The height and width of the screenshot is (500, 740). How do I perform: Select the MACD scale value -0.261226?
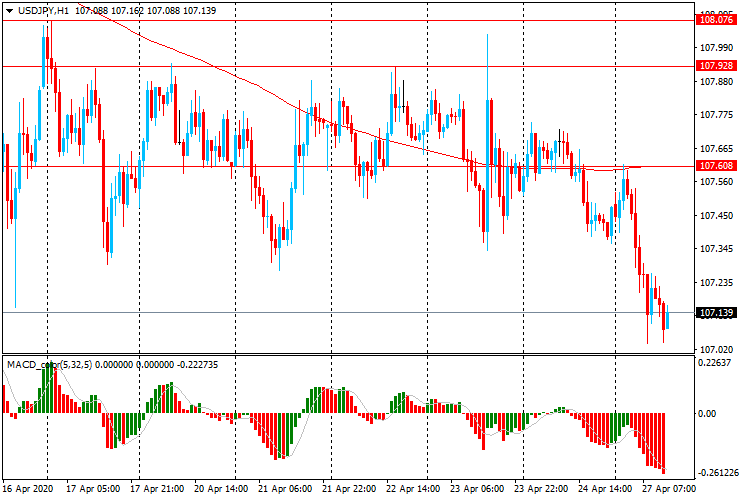[x=717, y=473]
